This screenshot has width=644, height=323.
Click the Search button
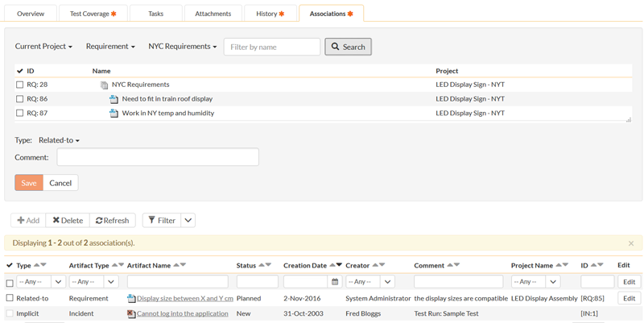348,47
